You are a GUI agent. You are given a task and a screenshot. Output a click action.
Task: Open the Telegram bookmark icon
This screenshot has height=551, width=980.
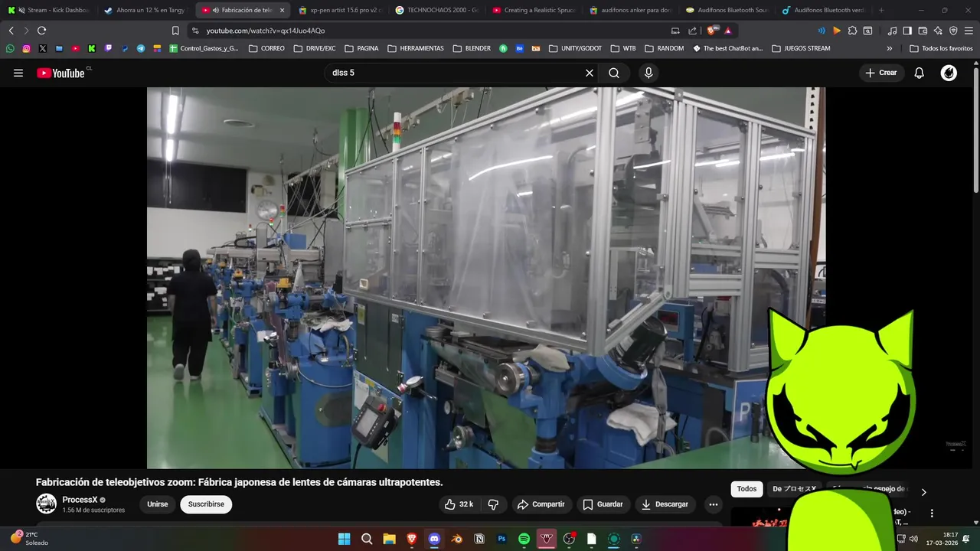click(141, 48)
